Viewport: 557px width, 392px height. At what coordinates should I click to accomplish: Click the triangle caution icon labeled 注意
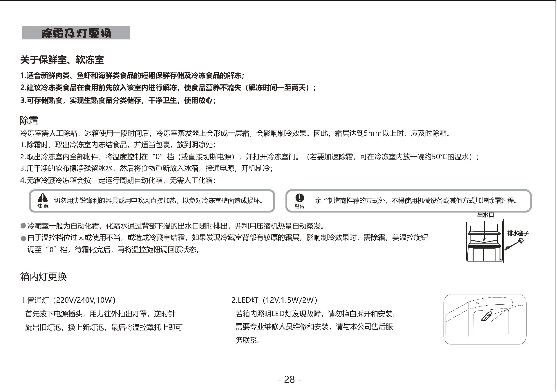[x=43, y=198]
